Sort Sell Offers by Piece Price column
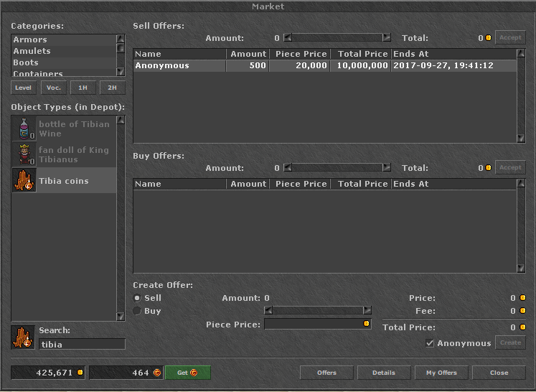This screenshot has height=392, width=536. click(300, 54)
